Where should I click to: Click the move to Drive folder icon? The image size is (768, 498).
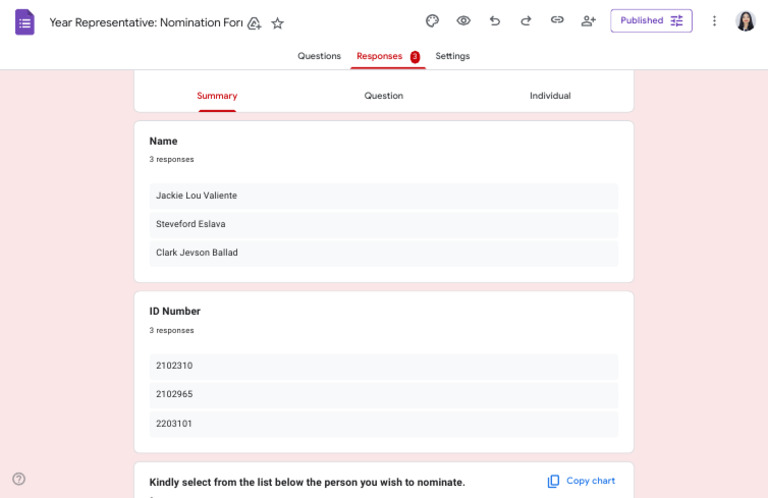pyautogui.click(x=254, y=23)
